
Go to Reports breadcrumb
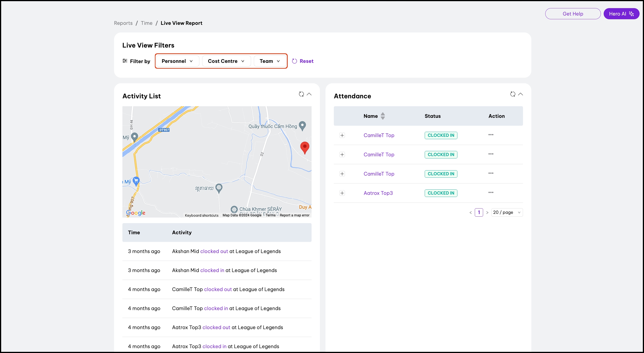(x=123, y=23)
